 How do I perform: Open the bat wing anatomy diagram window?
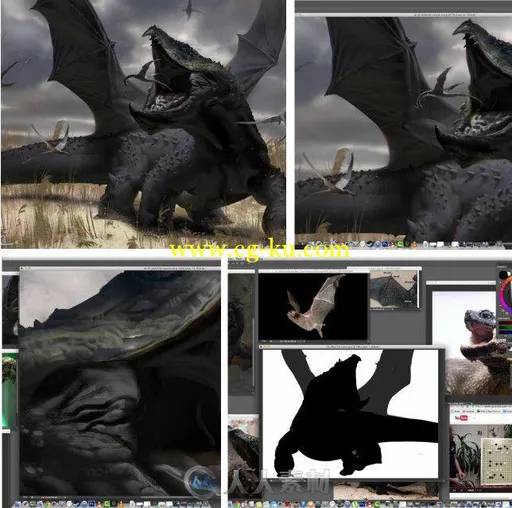[x=394, y=289]
